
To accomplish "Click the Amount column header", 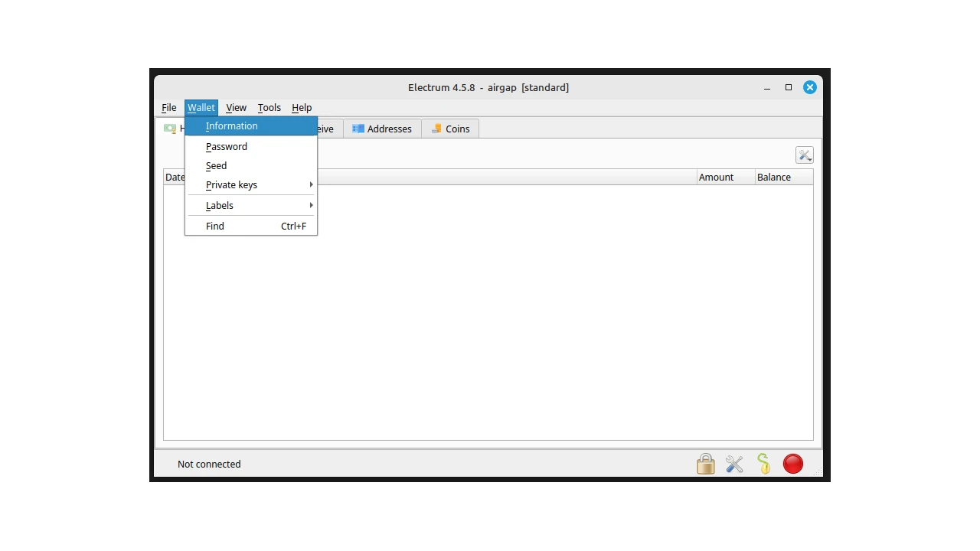I will 716,177.
